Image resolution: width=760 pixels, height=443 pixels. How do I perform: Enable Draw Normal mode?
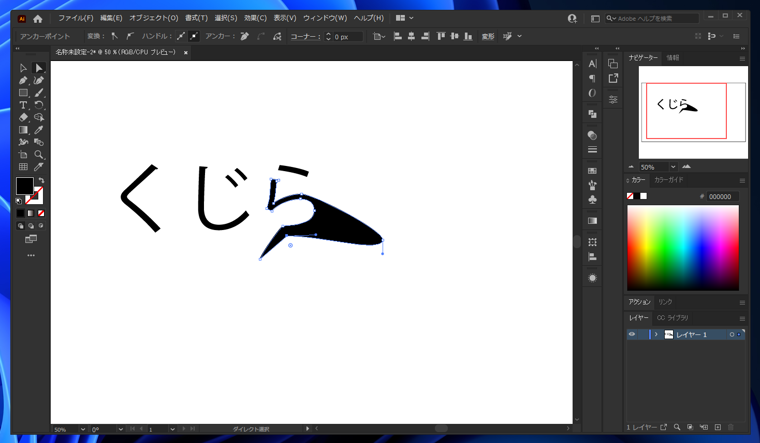[20, 226]
